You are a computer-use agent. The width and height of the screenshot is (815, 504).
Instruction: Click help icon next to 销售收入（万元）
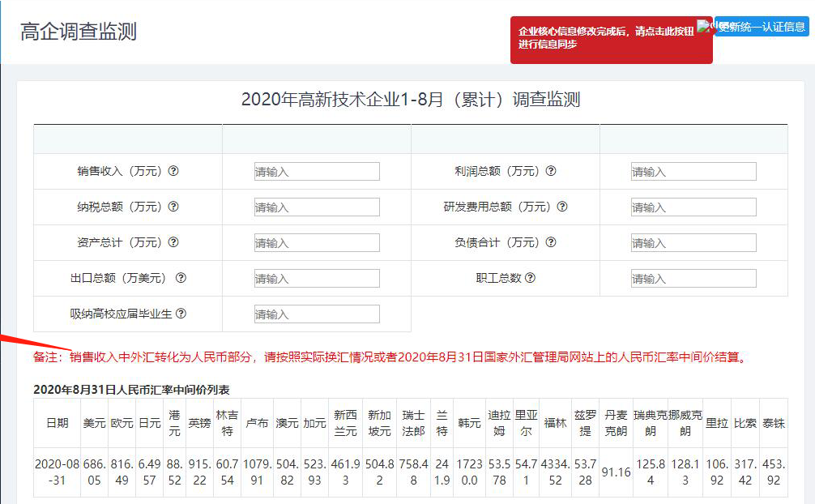point(173,171)
